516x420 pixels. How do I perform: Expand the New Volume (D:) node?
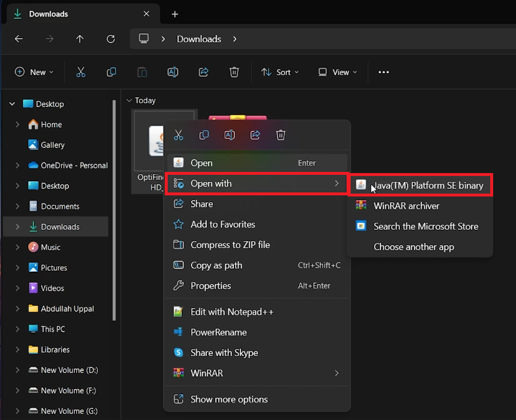point(18,370)
